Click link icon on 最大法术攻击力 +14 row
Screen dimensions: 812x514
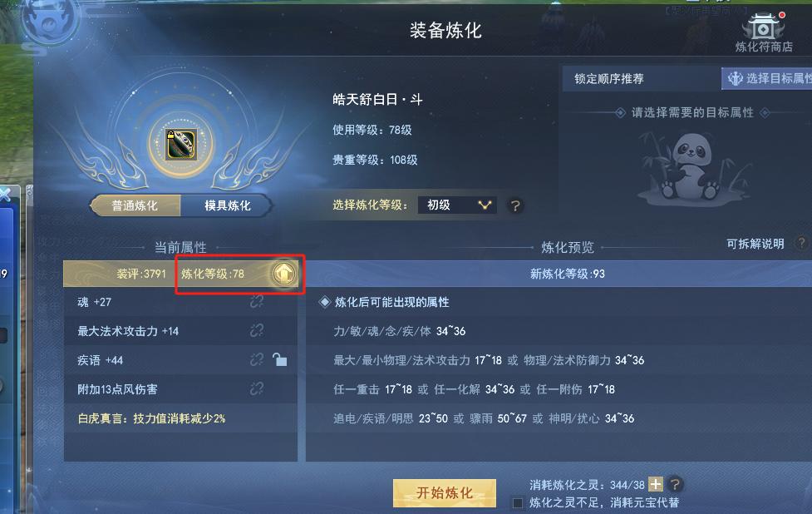tap(257, 330)
